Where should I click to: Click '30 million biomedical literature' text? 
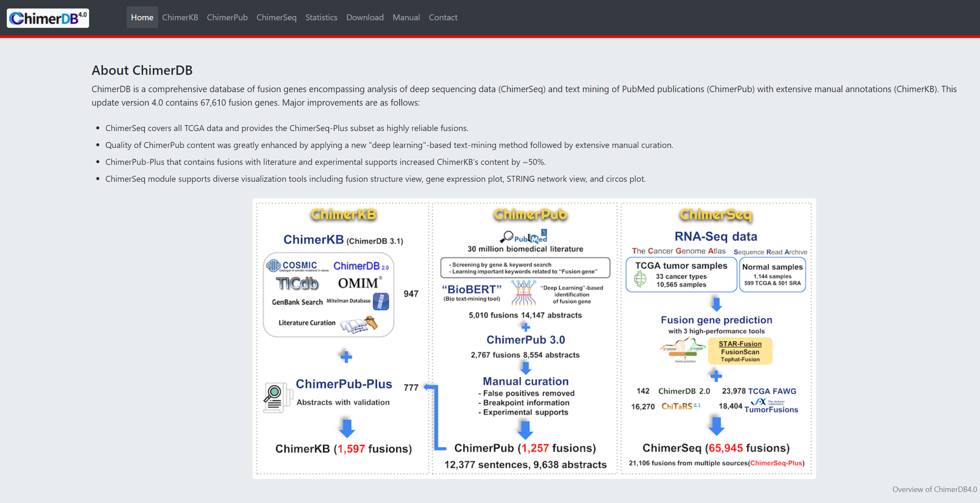tap(525, 249)
